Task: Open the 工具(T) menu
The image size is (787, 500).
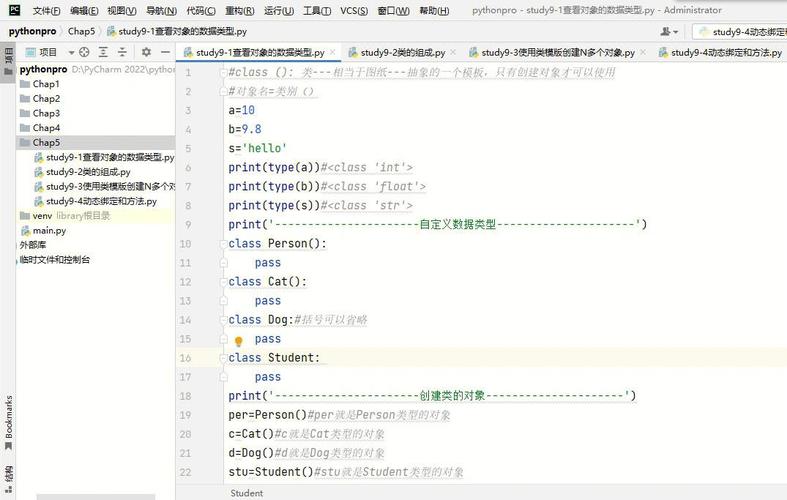Action: coord(317,11)
